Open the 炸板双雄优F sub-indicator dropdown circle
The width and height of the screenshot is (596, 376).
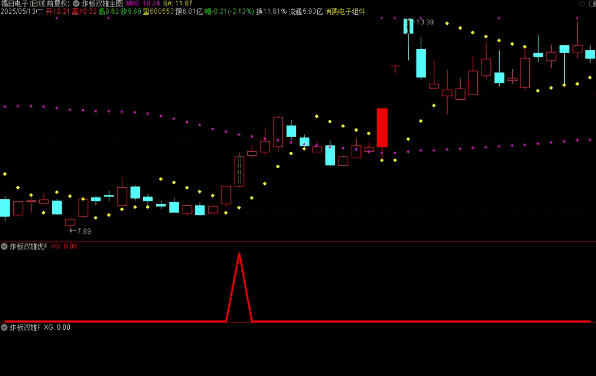point(4,246)
